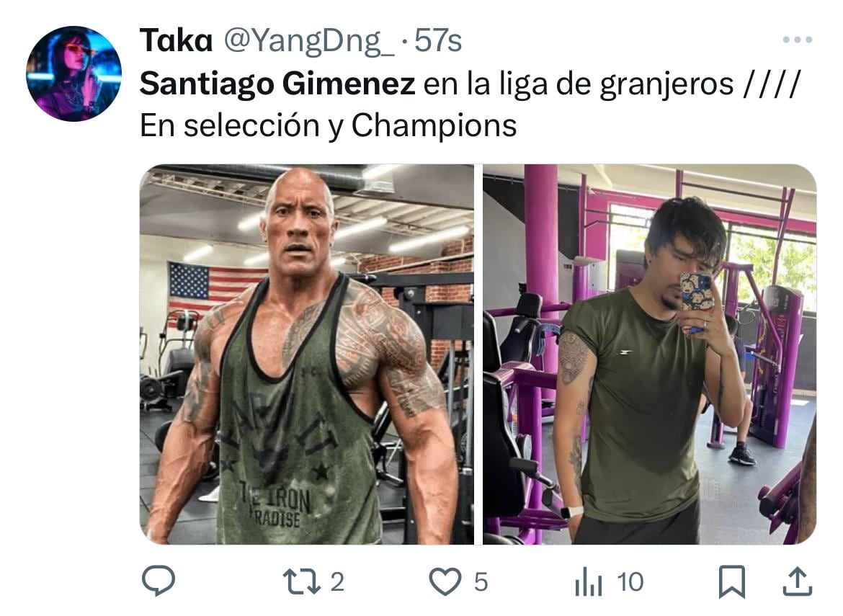This screenshot has width=843, height=616.
Task: Click the like count number 5
Action: point(481,582)
